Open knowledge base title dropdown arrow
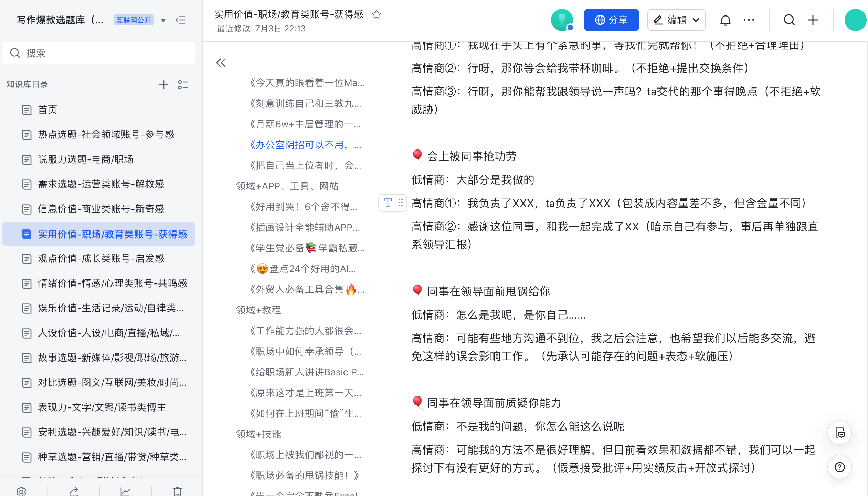 163,20
